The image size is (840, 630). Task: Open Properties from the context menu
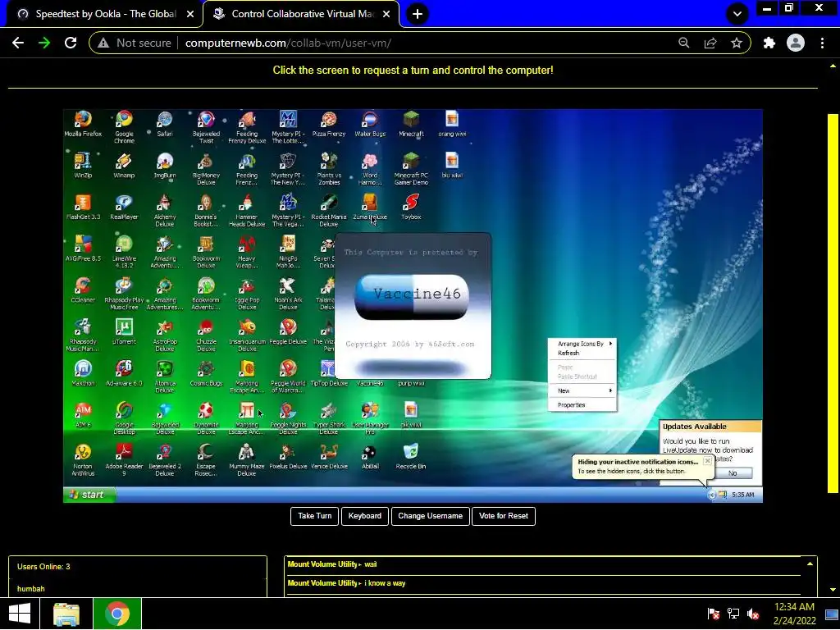click(582, 405)
